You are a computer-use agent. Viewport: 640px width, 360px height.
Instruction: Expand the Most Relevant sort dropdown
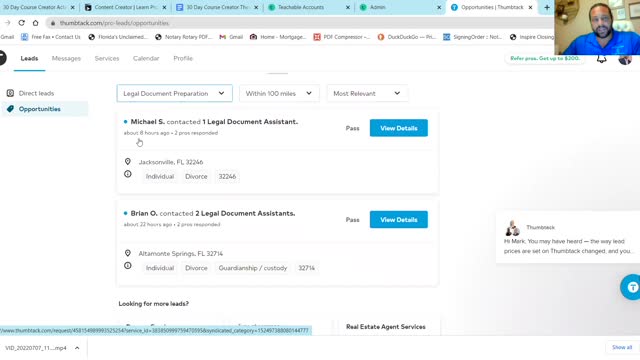tap(367, 93)
